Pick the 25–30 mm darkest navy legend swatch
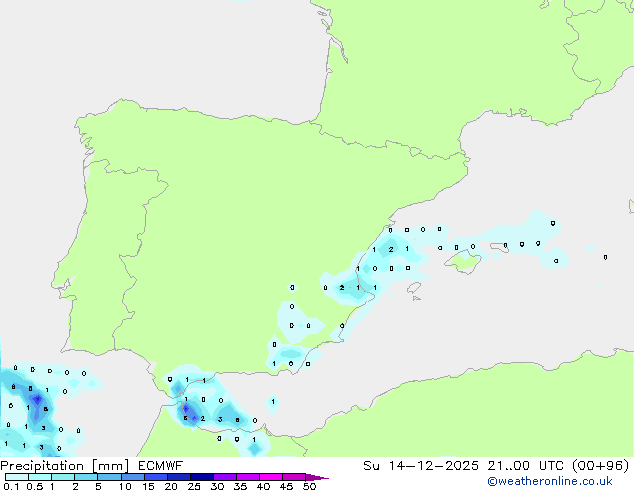The image size is (634, 490). tap(202, 477)
